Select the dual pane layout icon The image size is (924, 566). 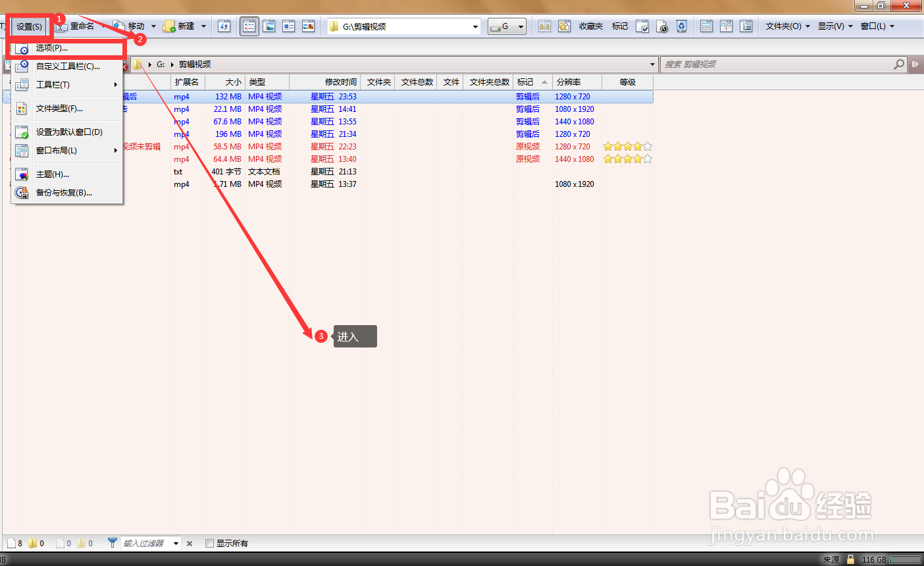[726, 26]
